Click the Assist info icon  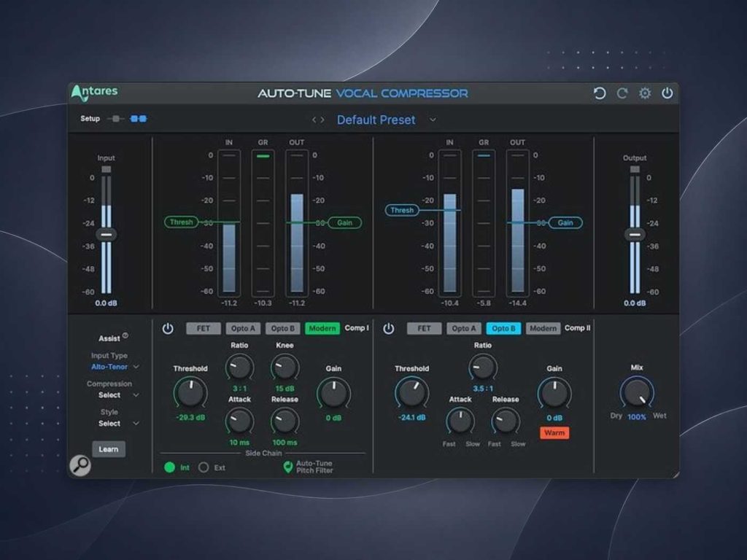tap(125, 335)
